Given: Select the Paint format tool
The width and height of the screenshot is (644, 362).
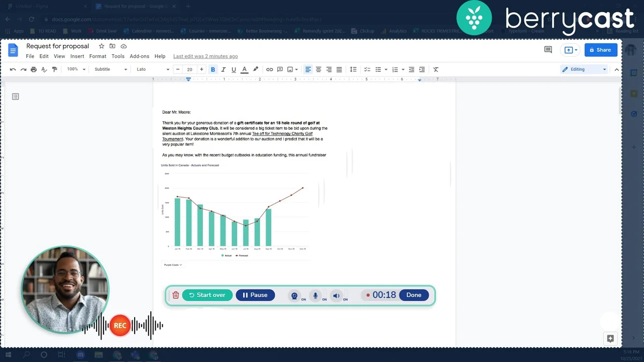Looking at the screenshot, I should [54, 69].
